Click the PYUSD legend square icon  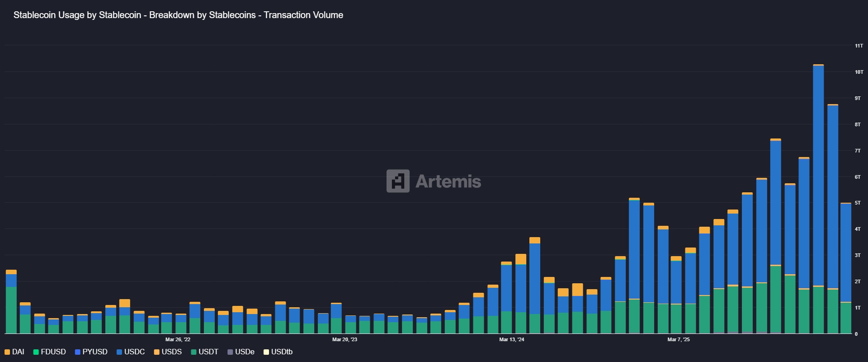coord(78,352)
